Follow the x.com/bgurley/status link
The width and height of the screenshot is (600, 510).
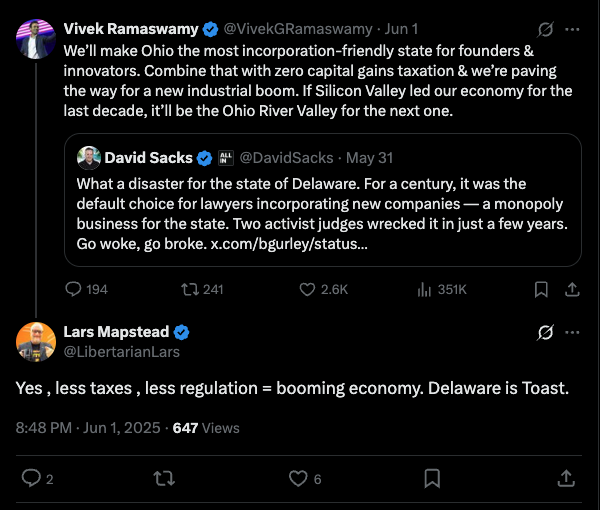click(x=289, y=244)
